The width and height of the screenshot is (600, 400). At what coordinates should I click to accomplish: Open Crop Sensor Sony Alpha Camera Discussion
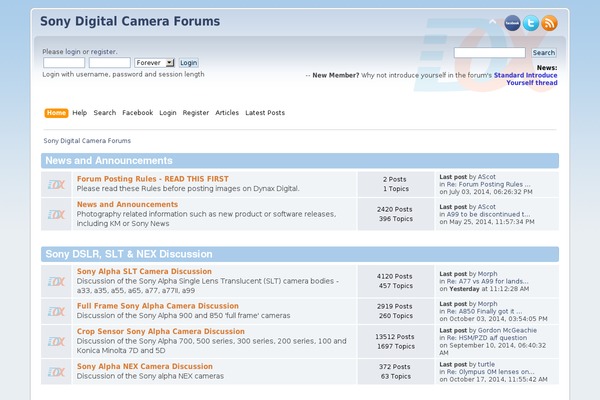161,331
